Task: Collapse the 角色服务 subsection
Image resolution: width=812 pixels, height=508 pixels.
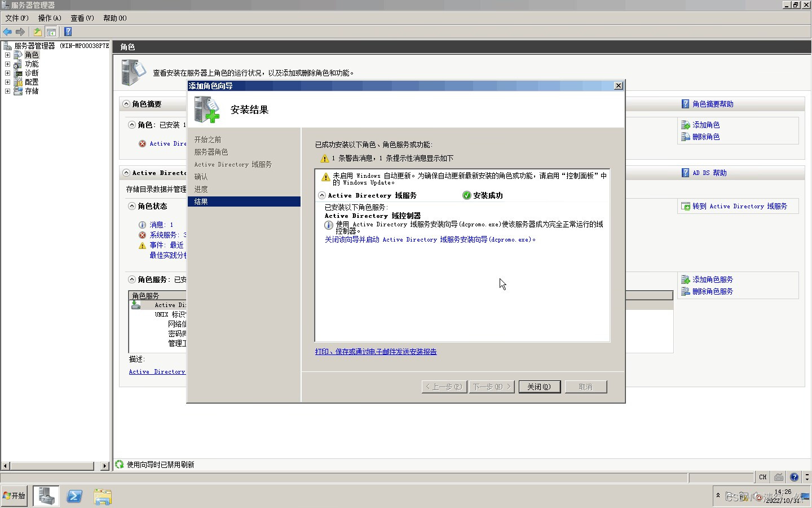Action: [x=132, y=279]
